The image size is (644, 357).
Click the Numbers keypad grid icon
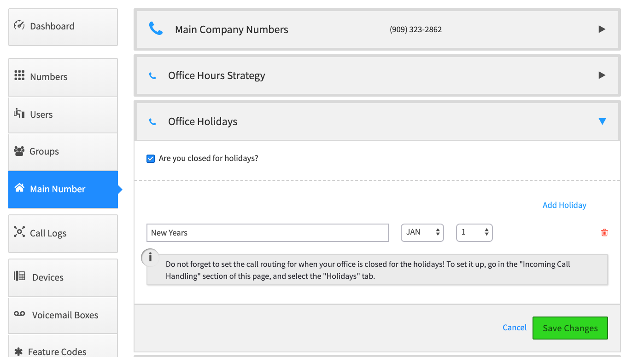[x=19, y=76]
